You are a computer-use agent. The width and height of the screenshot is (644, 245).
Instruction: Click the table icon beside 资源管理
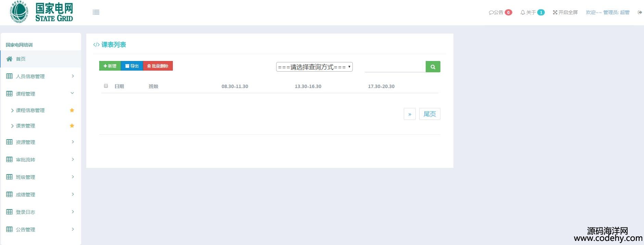tap(9, 142)
